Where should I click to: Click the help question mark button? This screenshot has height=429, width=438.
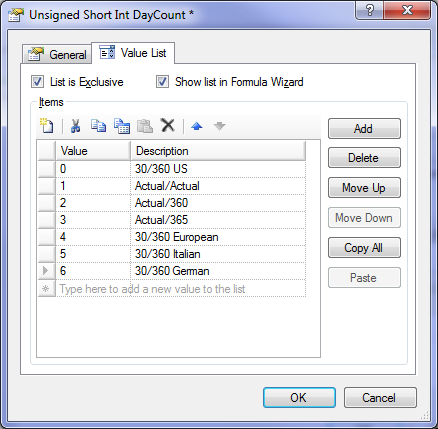point(370,10)
